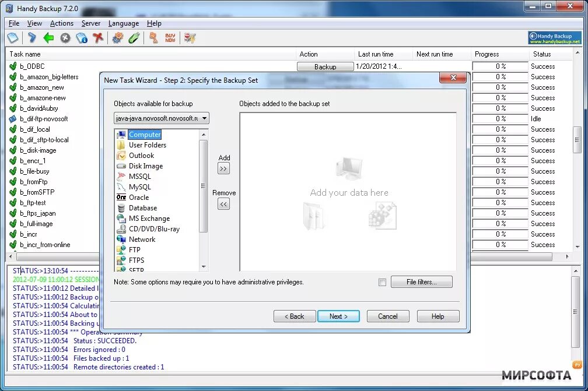Click the File filters... button

tap(422, 282)
